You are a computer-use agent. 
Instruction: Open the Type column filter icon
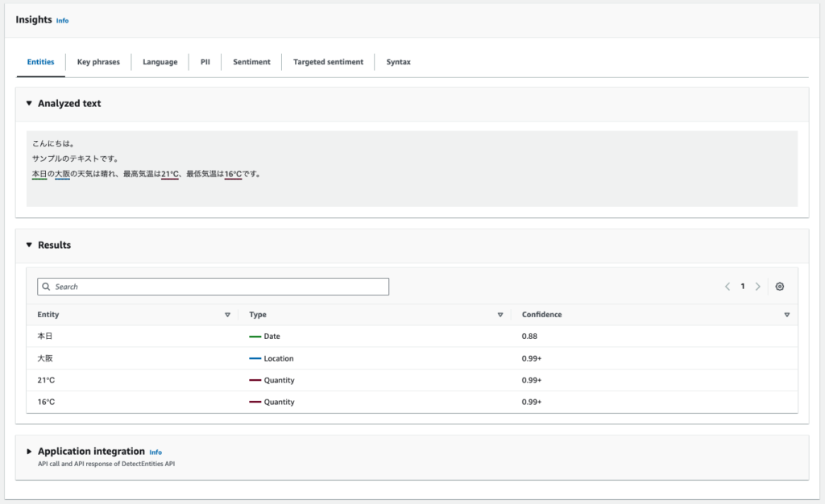(x=500, y=315)
